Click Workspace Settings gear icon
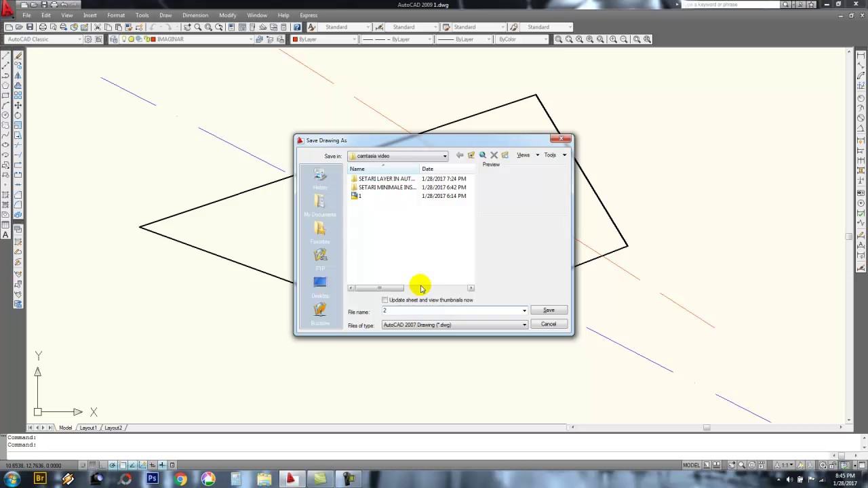The image size is (868, 488). tap(88, 39)
